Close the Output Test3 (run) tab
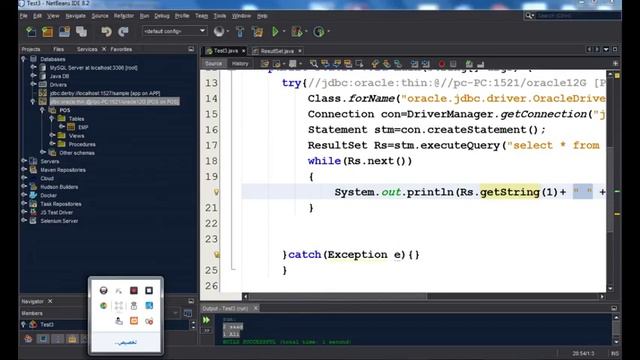 click(x=256, y=308)
